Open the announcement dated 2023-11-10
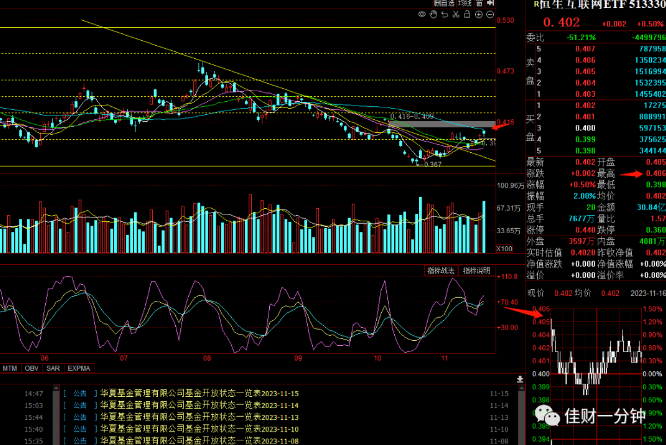This screenshot has width=666, height=445. [x=200, y=429]
